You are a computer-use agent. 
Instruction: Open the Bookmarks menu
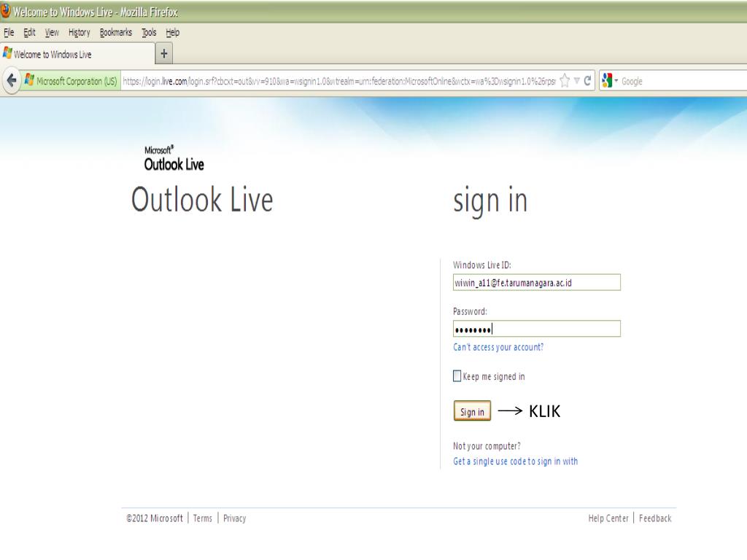tap(116, 32)
